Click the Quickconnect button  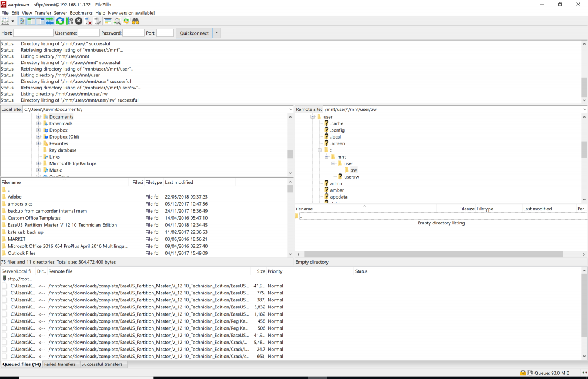point(194,33)
